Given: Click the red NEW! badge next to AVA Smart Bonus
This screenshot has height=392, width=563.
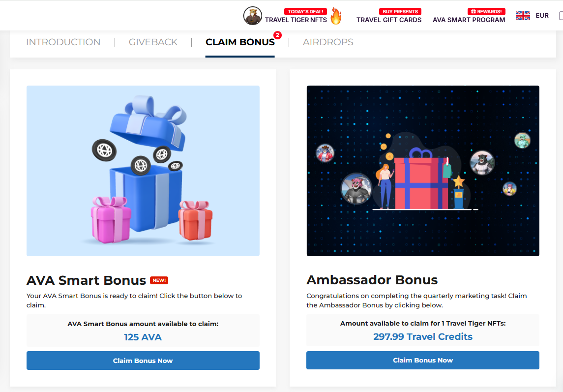Looking at the screenshot, I should coord(159,280).
